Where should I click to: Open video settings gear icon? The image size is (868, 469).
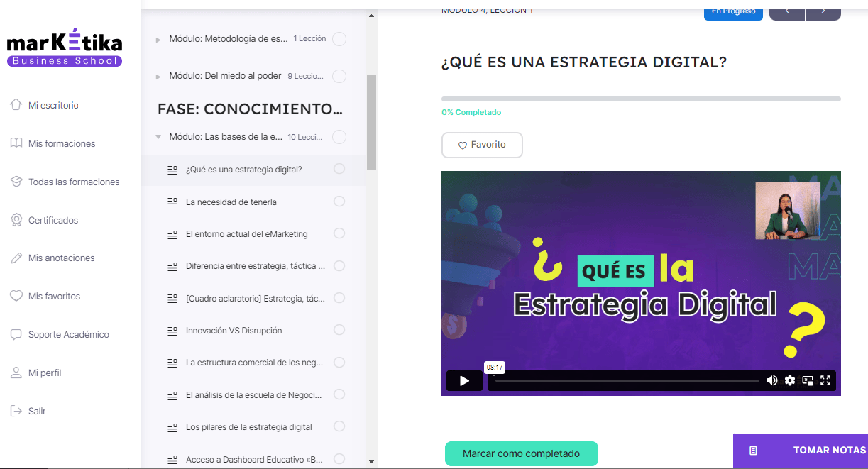tap(790, 381)
